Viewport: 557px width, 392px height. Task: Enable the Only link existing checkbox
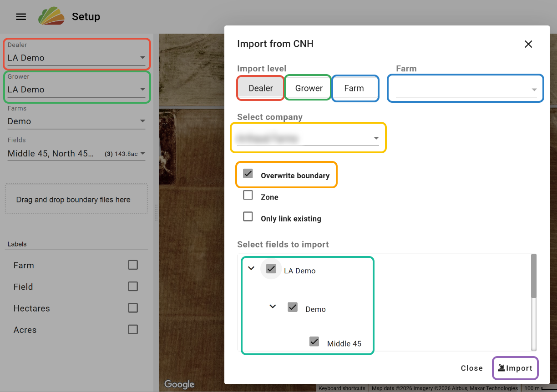click(x=248, y=216)
